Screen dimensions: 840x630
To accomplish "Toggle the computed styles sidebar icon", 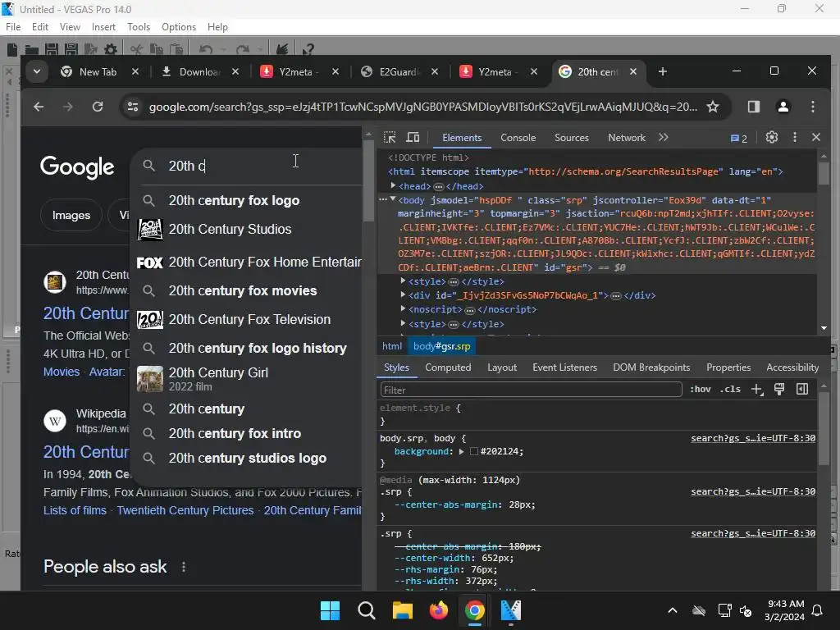I will click(802, 390).
